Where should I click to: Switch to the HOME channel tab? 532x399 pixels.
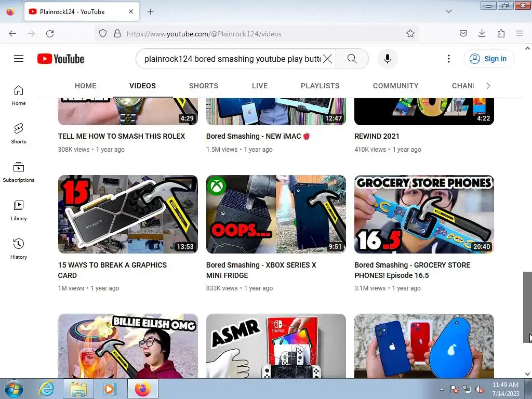86,86
